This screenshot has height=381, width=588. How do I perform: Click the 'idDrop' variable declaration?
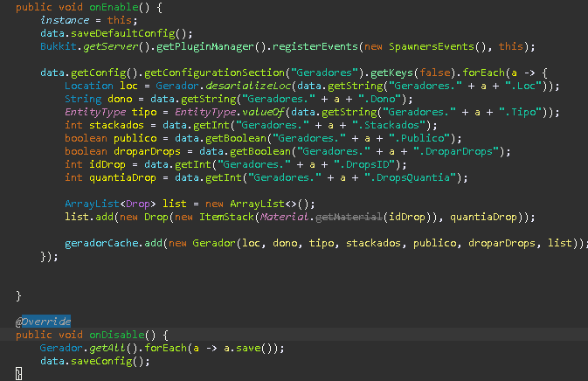point(107,164)
